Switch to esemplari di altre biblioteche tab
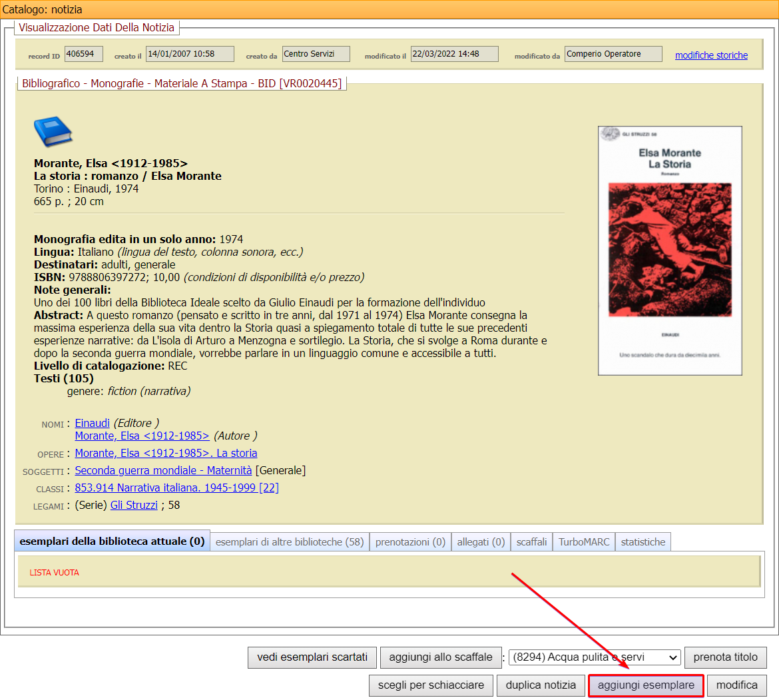This screenshot has width=779, height=700. pos(290,541)
